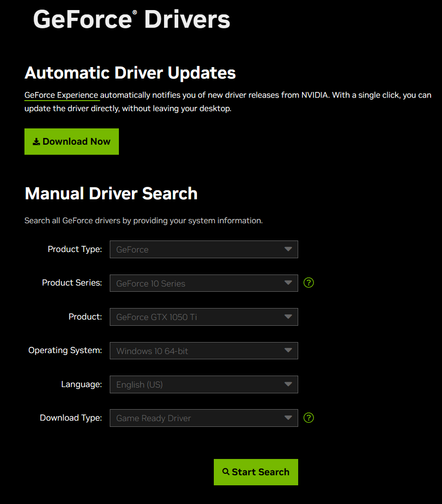The height and width of the screenshot is (504, 442).
Task: Open the GeForce GTX 1050 Ti selector
Action: [x=203, y=317]
